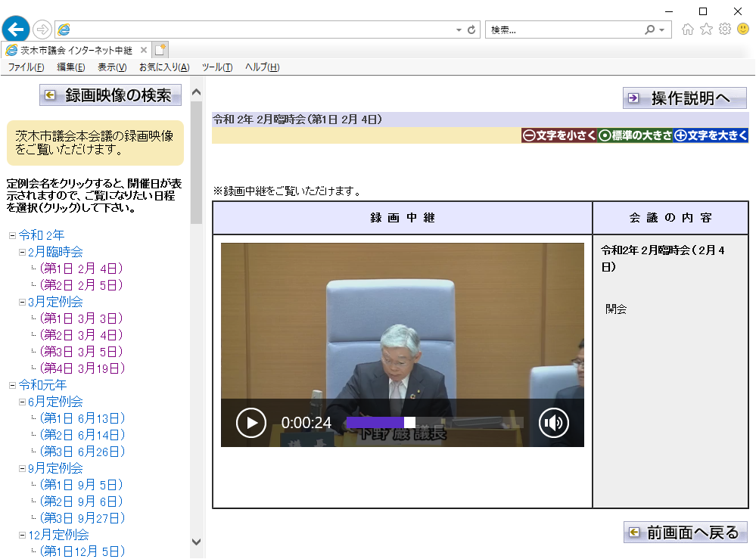Select (第1日 3月 3日) session link

pyautogui.click(x=82, y=318)
